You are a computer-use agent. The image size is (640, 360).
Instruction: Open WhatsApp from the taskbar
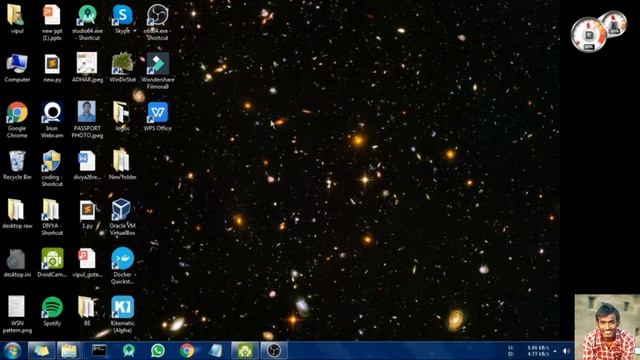tap(158, 351)
